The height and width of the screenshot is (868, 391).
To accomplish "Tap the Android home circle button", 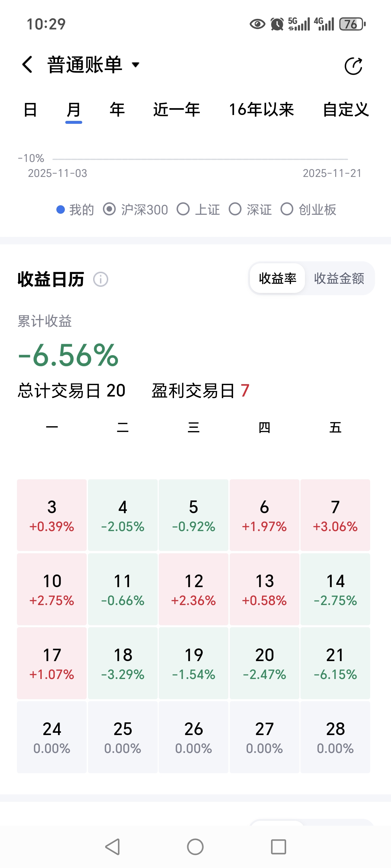I will [x=195, y=846].
